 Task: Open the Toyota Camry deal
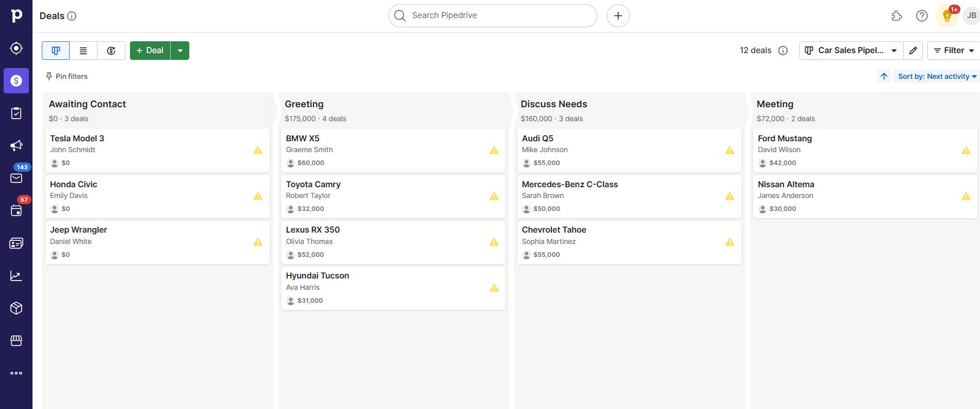coord(393,196)
